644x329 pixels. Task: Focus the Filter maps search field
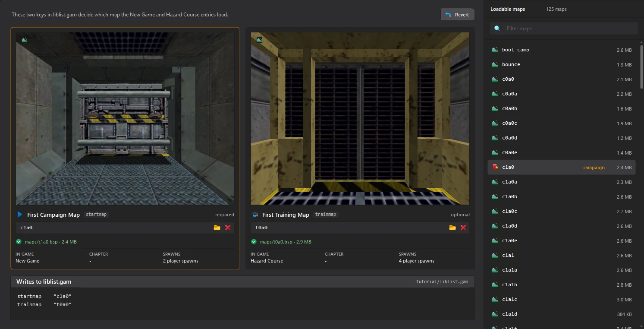(563, 28)
